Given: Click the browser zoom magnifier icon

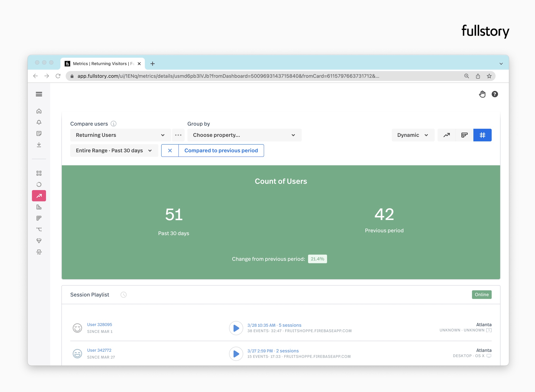Looking at the screenshot, I should tap(467, 76).
